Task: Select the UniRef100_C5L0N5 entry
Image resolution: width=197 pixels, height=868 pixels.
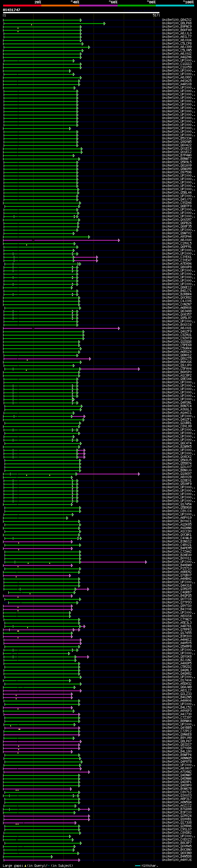Action: pos(177,50)
